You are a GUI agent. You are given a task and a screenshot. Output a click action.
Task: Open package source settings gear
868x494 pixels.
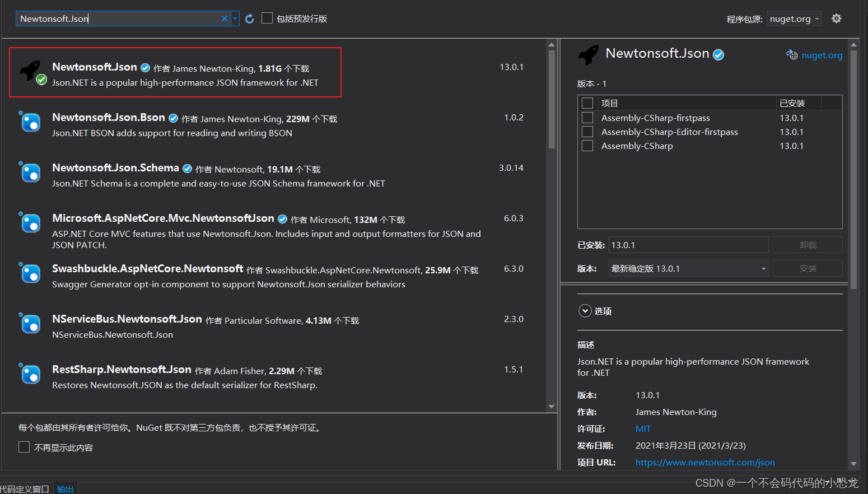coord(837,18)
